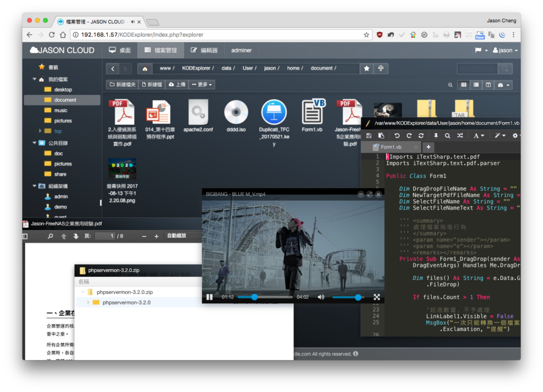Screen dimensions: 543x392
Task: Open the adminer tab
Action: click(241, 50)
